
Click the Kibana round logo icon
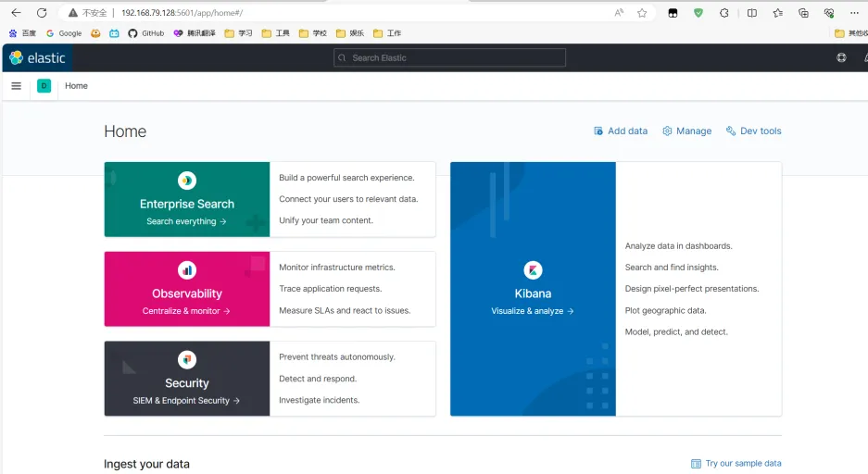click(x=533, y=270)
